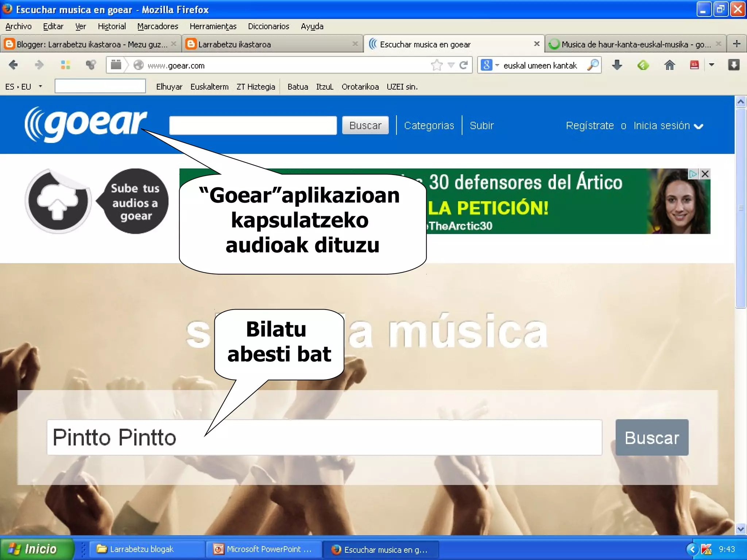747x560 pixels.
Task: Click the goear logo
Action: (x=85, y=125)
